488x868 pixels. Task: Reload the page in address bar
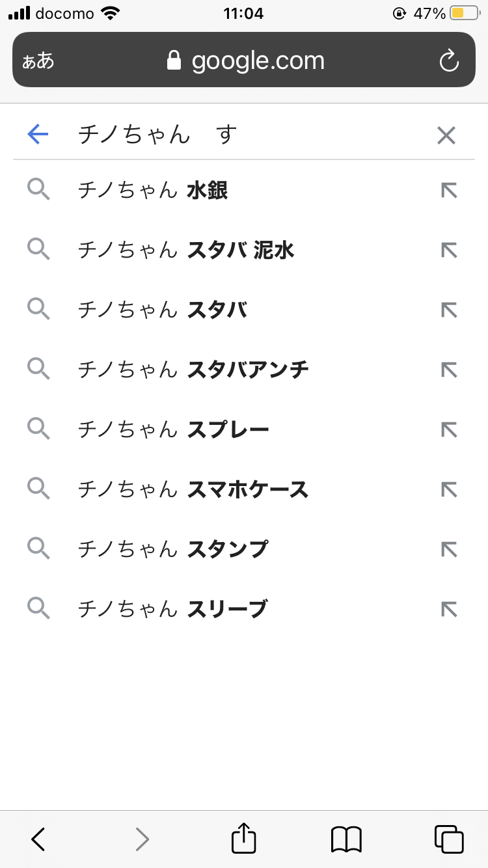(449, 61)
